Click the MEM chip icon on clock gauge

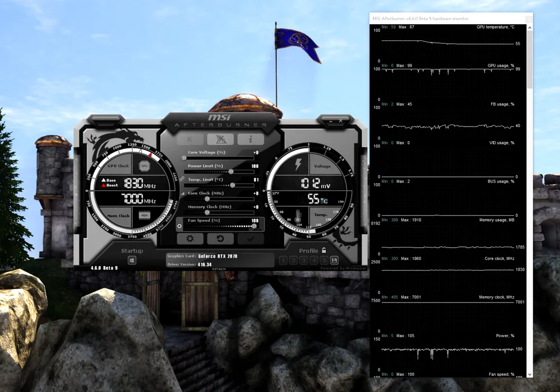click(144, 215)
